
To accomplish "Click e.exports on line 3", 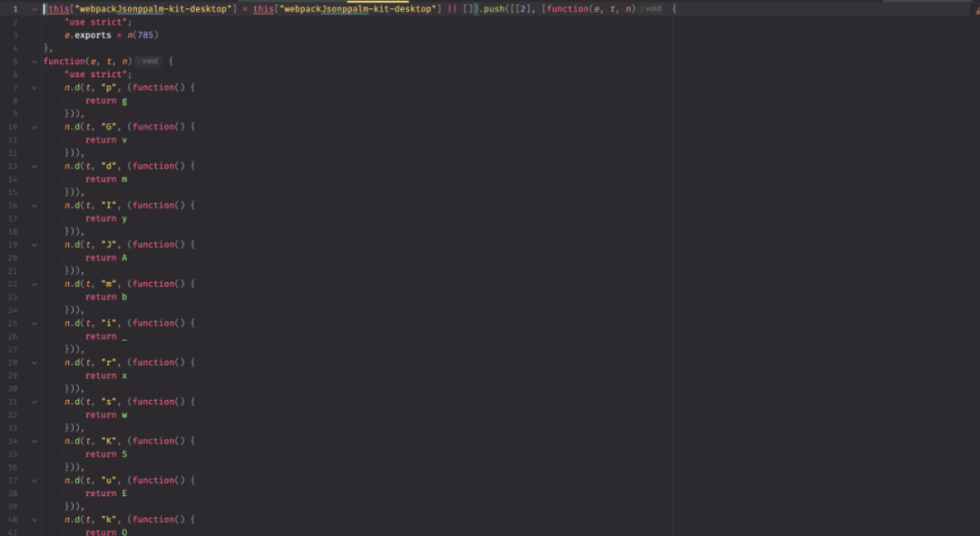I will (87, 35).
